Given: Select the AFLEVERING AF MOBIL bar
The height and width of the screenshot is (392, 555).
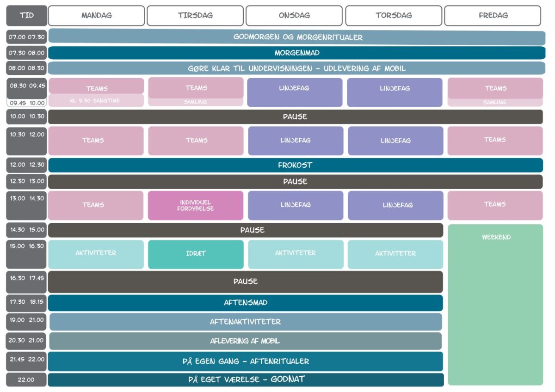Looking at the screenshot, I should 246,341.
